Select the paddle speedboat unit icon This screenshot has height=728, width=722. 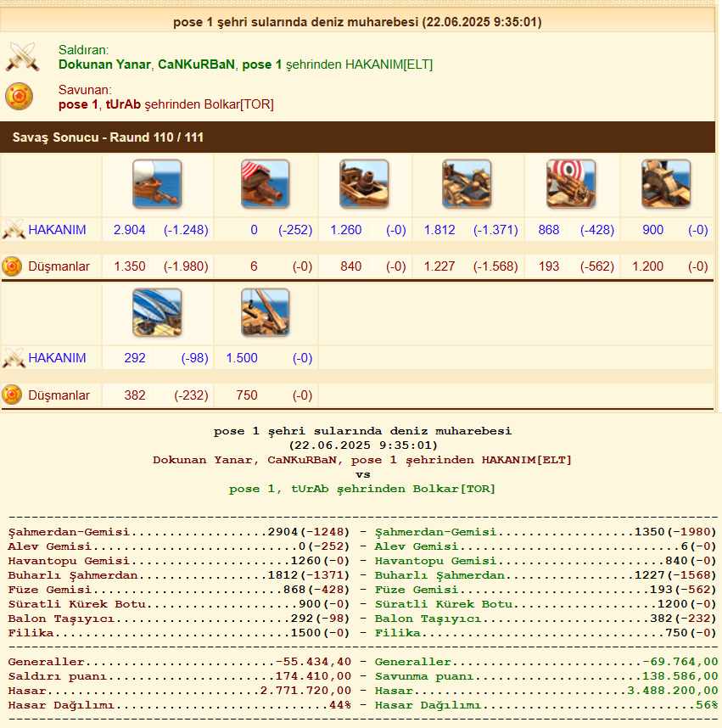click(666, 184)
